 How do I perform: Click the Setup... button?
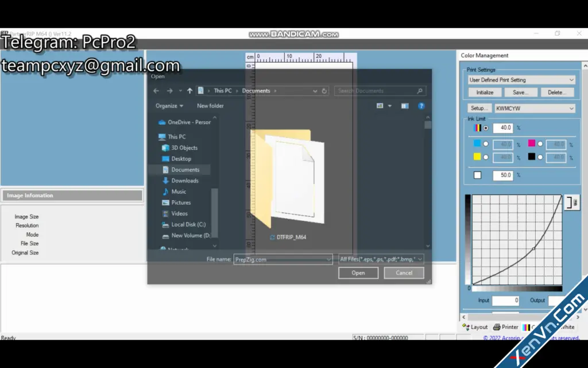[479, 108]
